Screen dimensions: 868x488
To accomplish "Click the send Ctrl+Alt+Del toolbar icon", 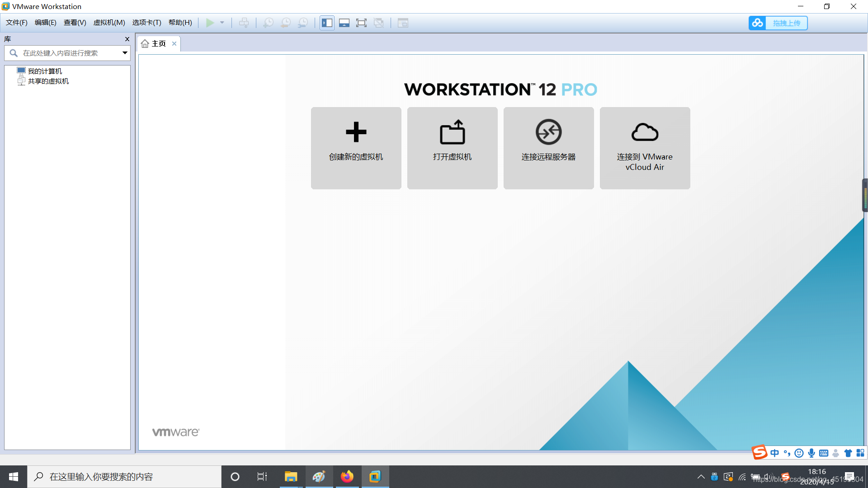I will click(x=244, y=23).
